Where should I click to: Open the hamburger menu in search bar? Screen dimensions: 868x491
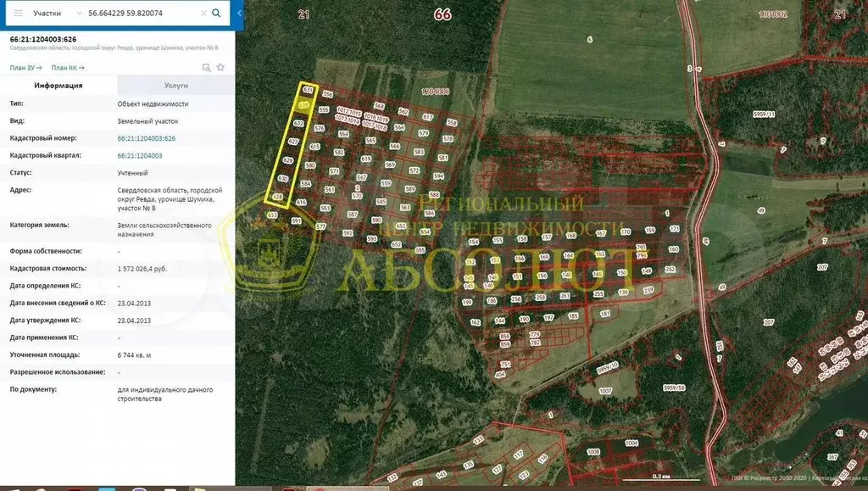19,13
